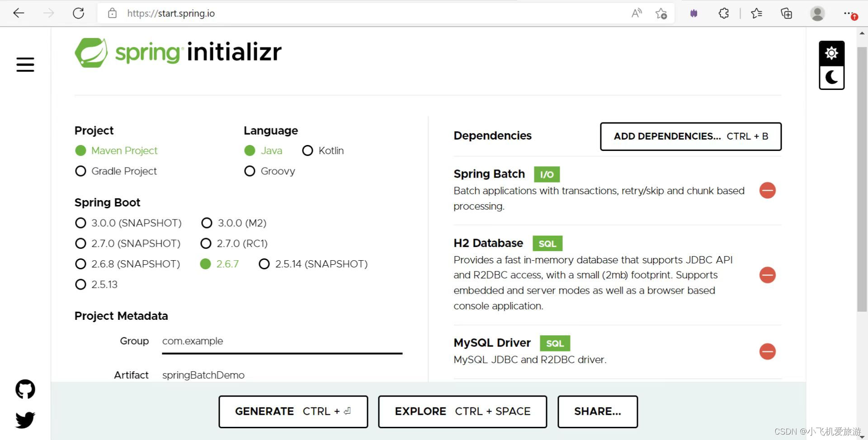
Task: Open the browser profile avatar
Action: [817, 14]
